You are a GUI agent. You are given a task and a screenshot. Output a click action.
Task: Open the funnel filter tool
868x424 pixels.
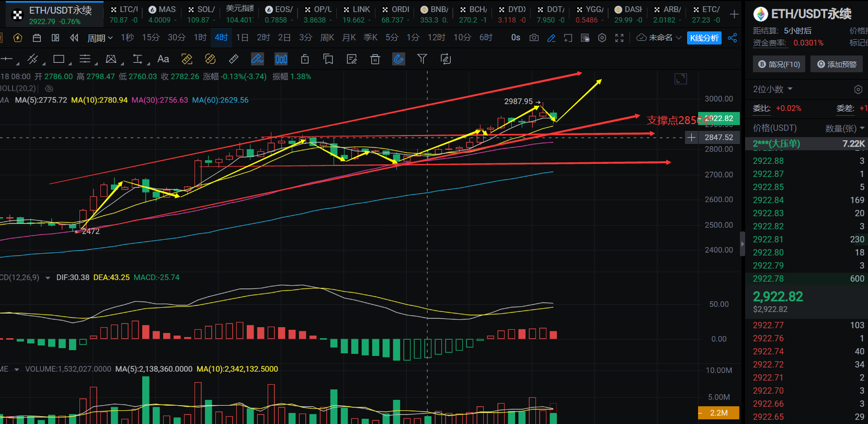pyautogui.click(x=422, y=59)
